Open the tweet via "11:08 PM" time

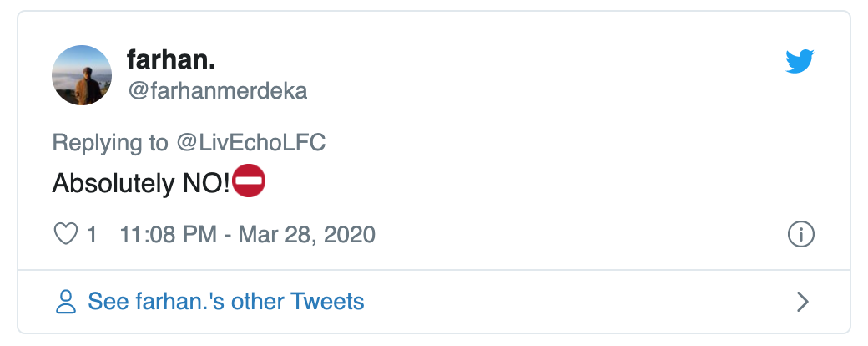coord(169,234)
